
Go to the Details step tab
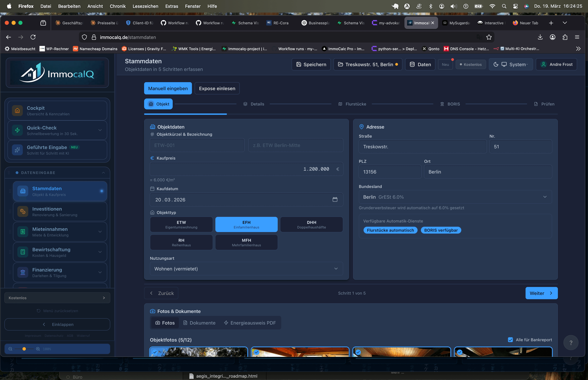click(x=254, y=104)
